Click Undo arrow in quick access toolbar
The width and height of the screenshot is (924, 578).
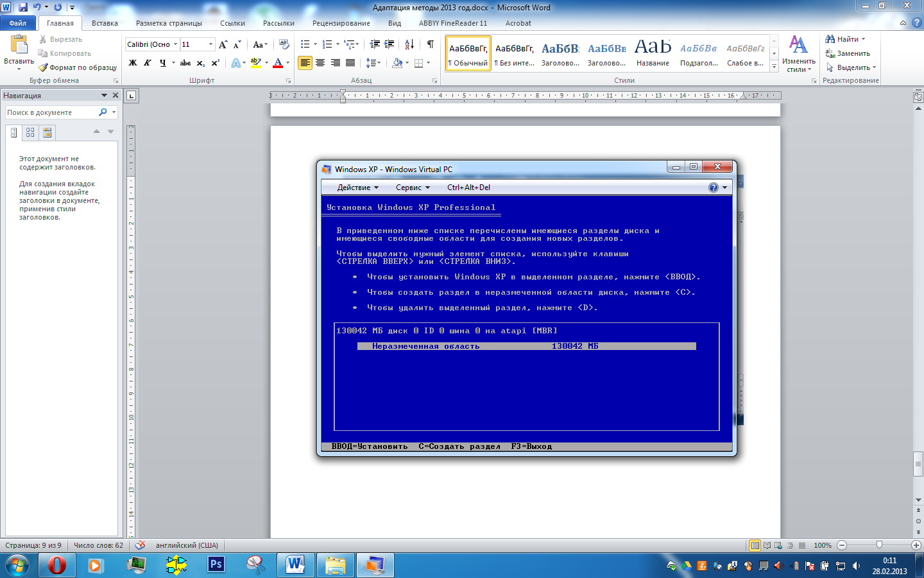coord(37,7)
